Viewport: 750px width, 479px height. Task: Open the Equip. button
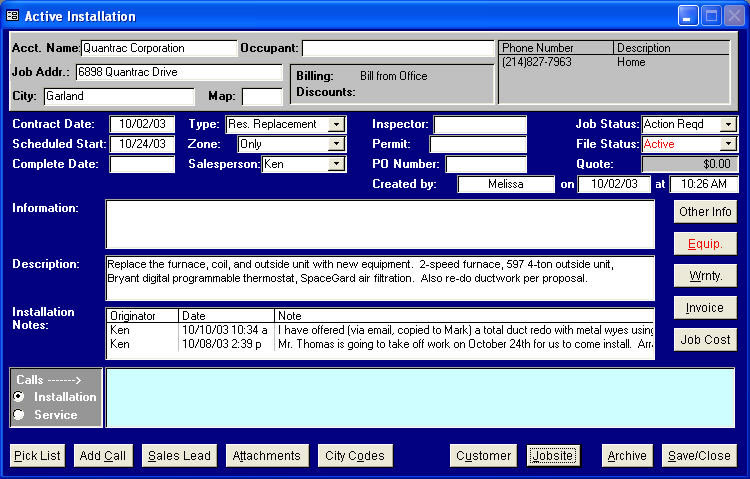(705, 243)
